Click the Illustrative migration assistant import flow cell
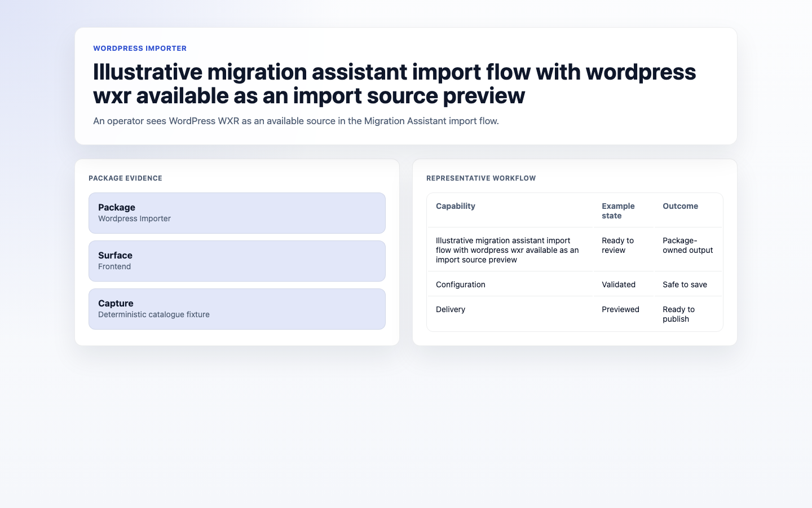Viewport: 812px width, 508px height. (x=510, y=250)
